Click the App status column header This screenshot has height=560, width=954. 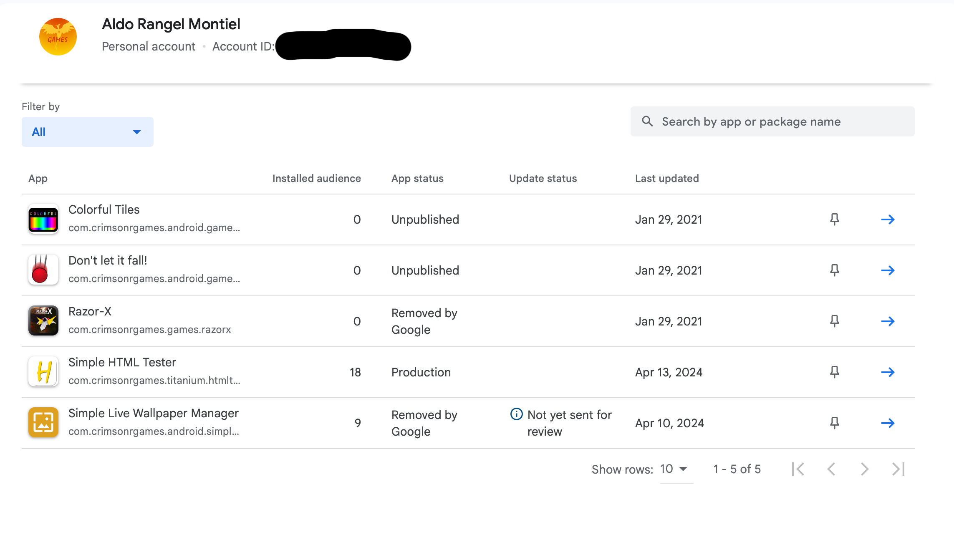pyautogui.click(x=417, y=178)
